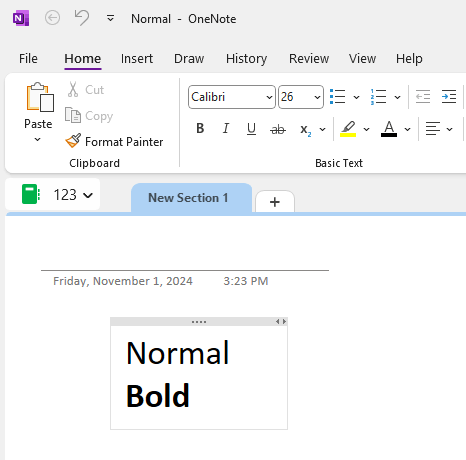Toggle Subscript formatting
The image size is (466, 460).
coord(305,130)
